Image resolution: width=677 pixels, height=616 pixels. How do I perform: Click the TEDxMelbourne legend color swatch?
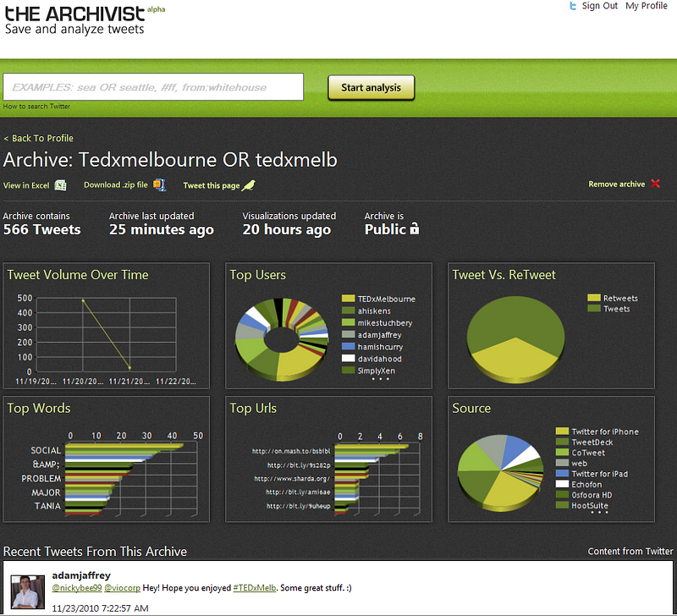click(x=348, y=299)
